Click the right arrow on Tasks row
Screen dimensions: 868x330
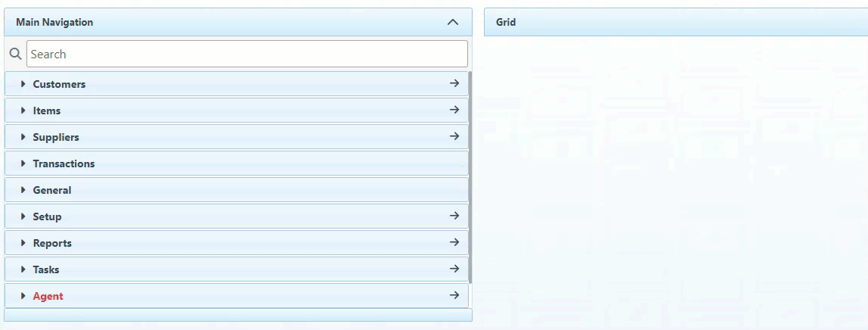pos(454,269)
